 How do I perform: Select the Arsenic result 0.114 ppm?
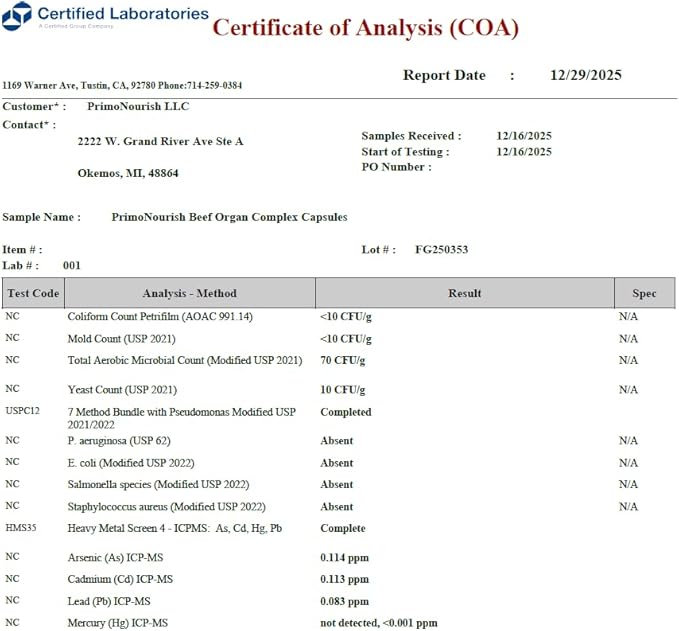344,558
